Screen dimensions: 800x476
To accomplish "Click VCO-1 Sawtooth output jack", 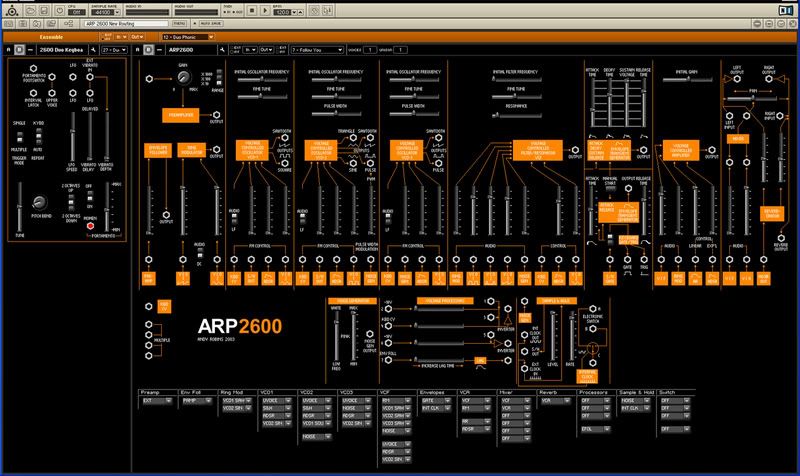I will [285, 138].
